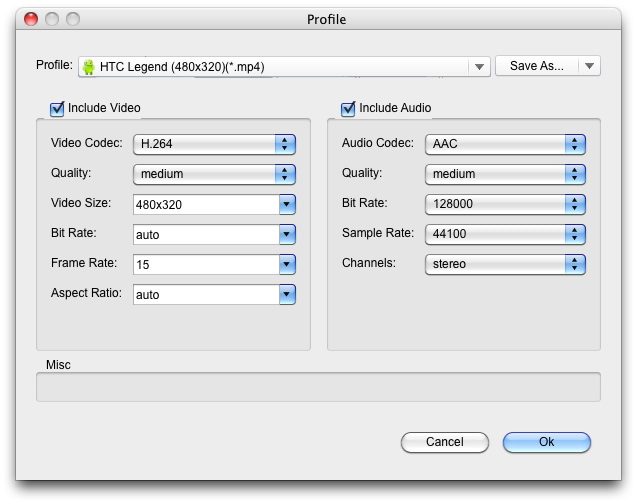Click the HTC Legend (480x320)(*.mp4) profile text

(x=182, y=67)
